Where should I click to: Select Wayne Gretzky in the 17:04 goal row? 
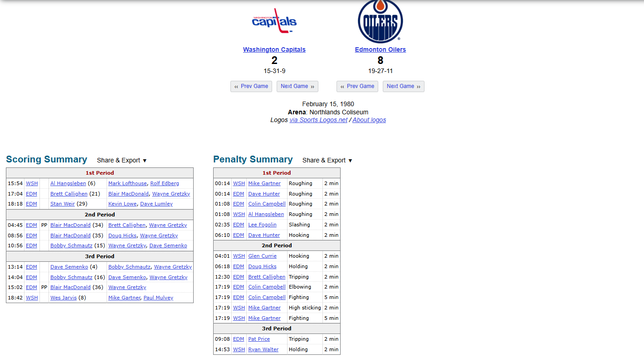pyautogui.click(x=171, y=194)
